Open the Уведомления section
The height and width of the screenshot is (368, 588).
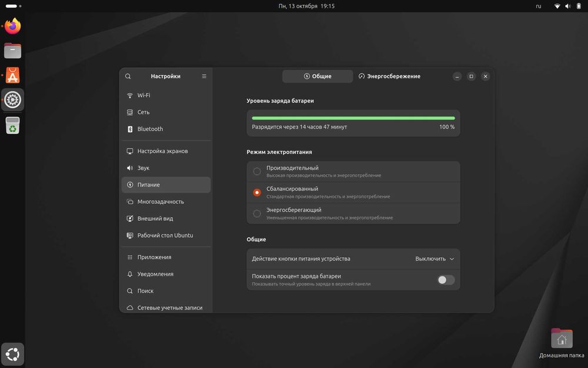(166, 274)
